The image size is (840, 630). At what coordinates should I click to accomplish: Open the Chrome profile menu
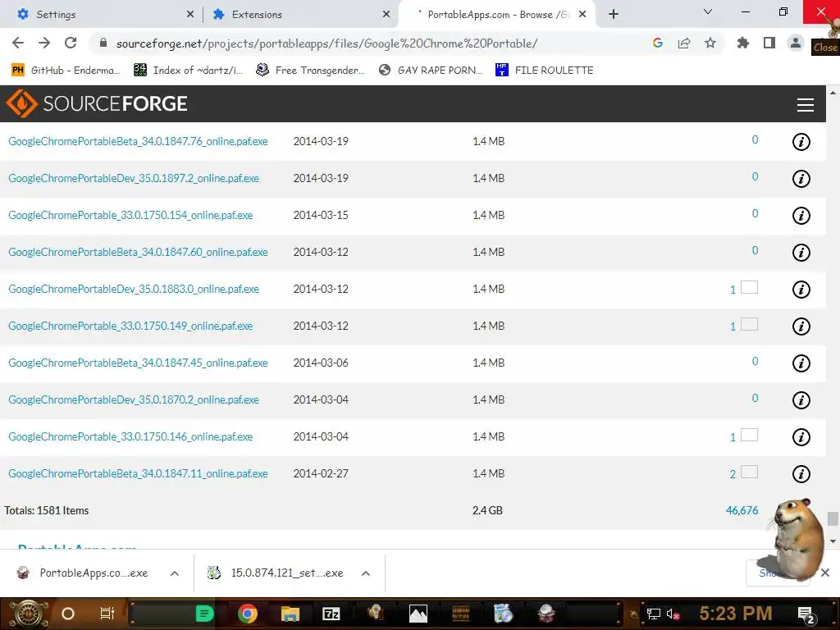pyautogui.click(x=796, y=43)
